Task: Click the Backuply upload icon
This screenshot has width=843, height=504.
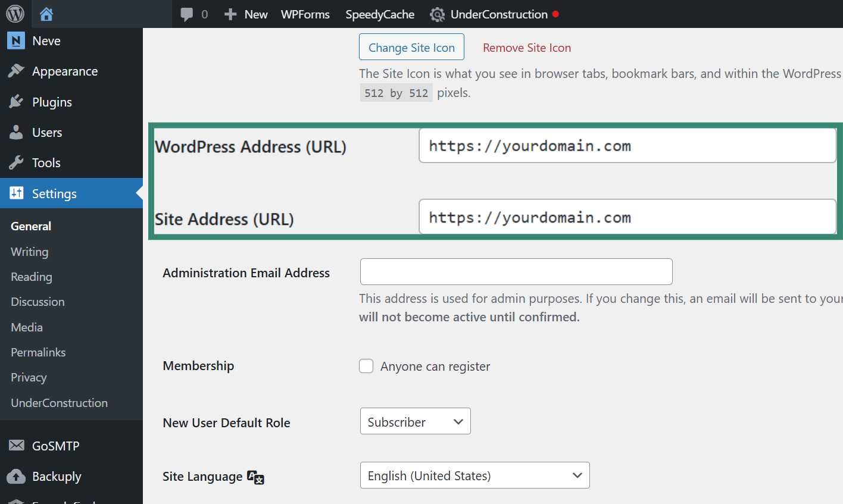Action: tap(17, 476)
